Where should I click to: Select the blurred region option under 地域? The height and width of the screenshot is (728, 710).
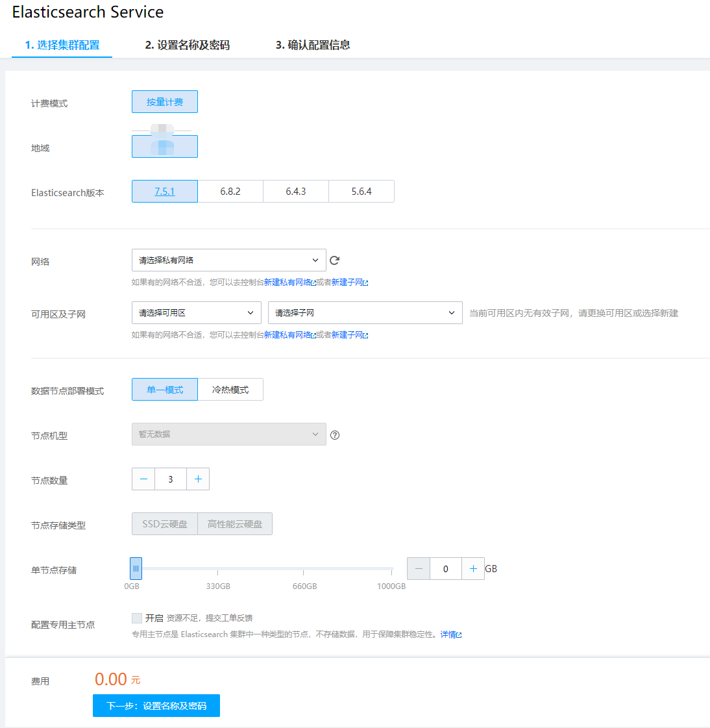(x=165, y=146)
